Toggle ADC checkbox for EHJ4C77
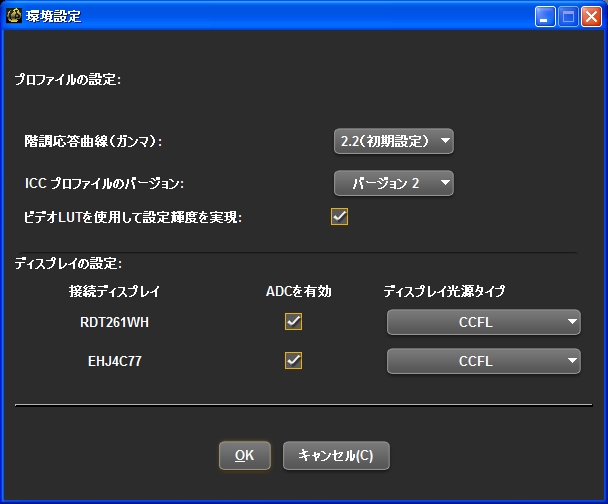Viewport: 608px width, 504px height. [294, 361]
